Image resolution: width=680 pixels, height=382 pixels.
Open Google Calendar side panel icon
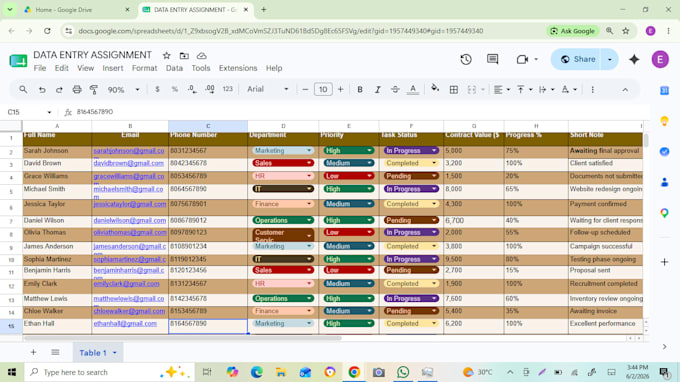[x=664, y=90]
